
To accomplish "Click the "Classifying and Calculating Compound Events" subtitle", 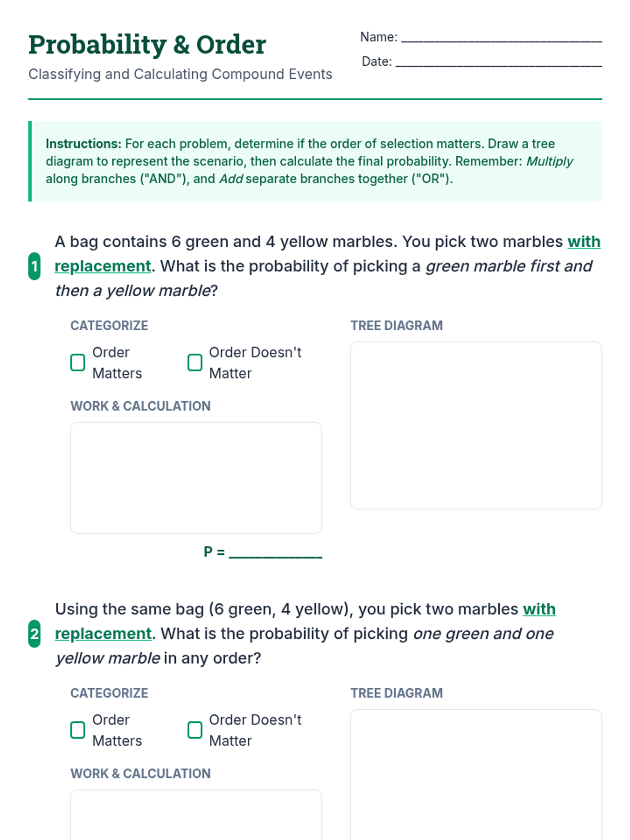I will tap(180, 74).
